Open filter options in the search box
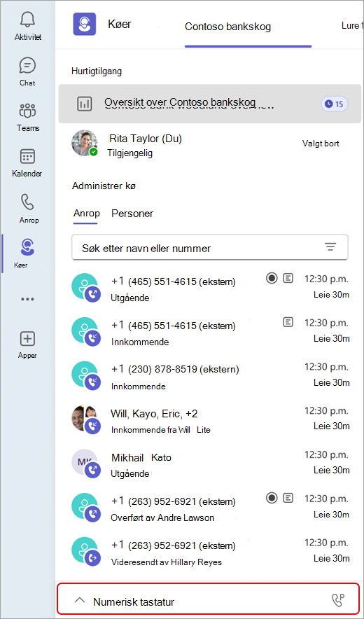This screenshot has width=364, height=619. click(x=330, y=247)
